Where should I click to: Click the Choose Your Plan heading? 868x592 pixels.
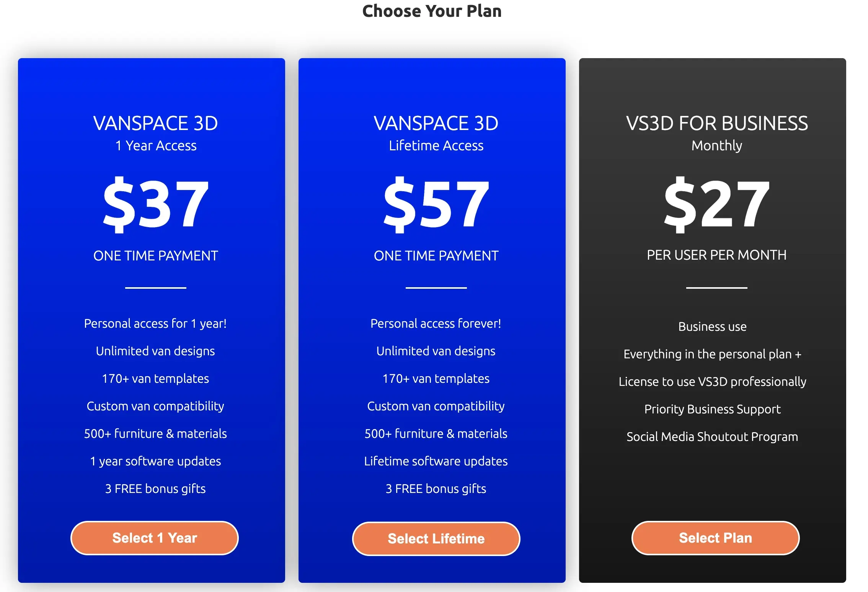432,11
